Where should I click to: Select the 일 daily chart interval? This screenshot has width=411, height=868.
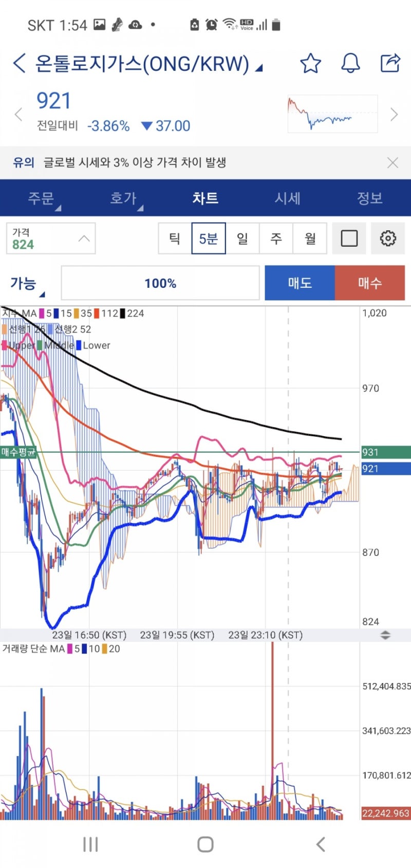[x=242, y=238]
